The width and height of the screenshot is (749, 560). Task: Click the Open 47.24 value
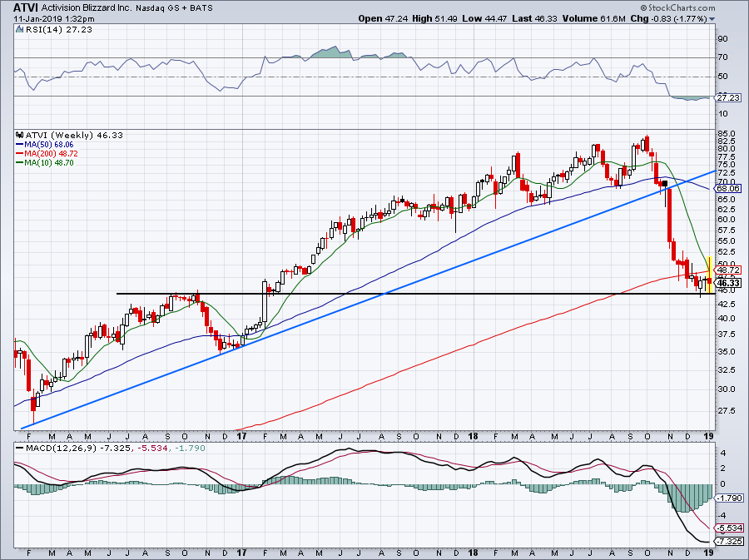383,18
